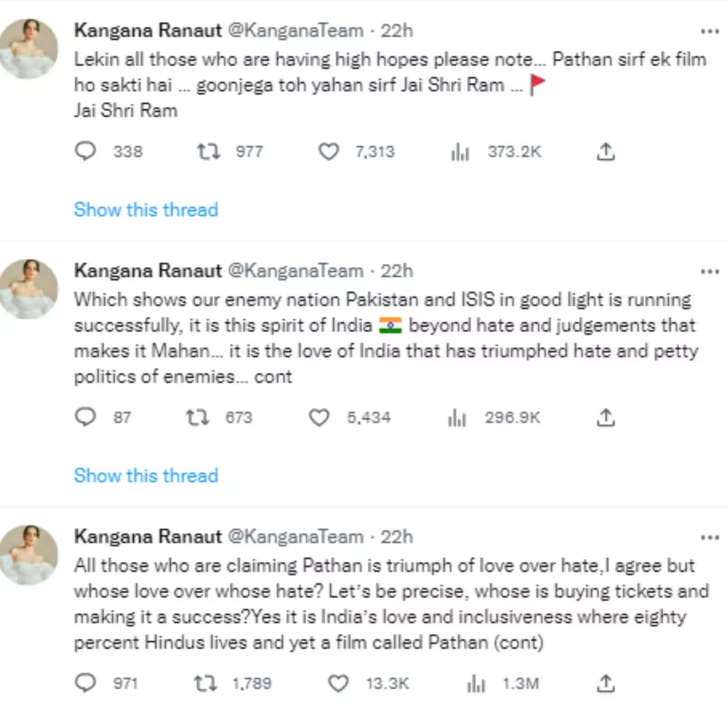Like the tweet with 13.3K likes
Viewport: 728px width, 728px height.
point(338,683)
